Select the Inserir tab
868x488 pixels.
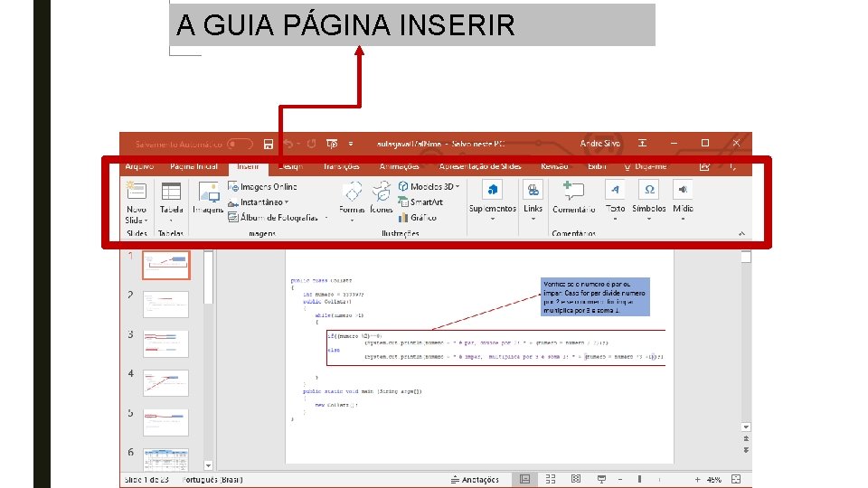(x=248, y=166)
